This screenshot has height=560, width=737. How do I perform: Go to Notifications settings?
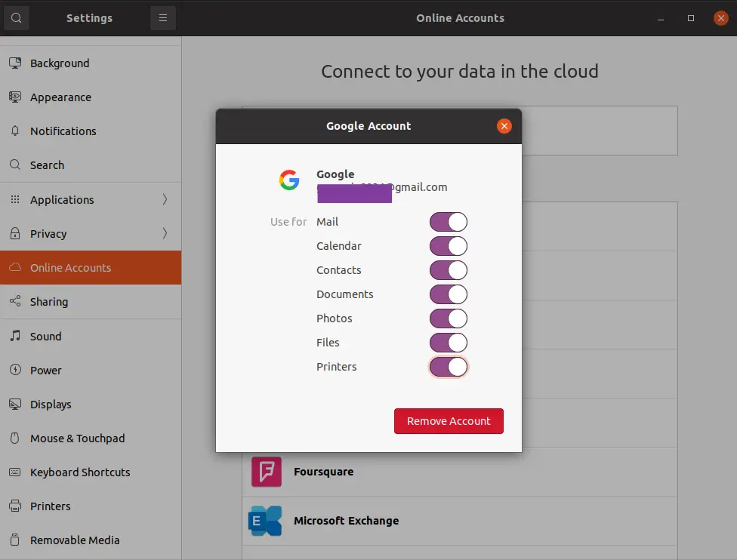pyautogui.click(x=91, y=131)
